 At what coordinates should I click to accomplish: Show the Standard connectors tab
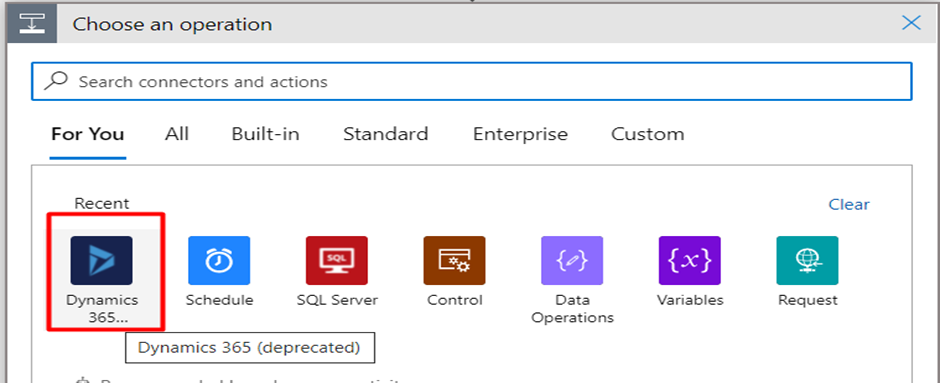click(385, 134)
